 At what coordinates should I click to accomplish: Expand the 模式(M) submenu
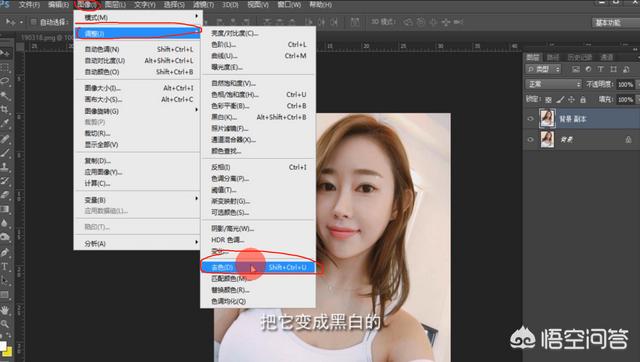[137, 18]
